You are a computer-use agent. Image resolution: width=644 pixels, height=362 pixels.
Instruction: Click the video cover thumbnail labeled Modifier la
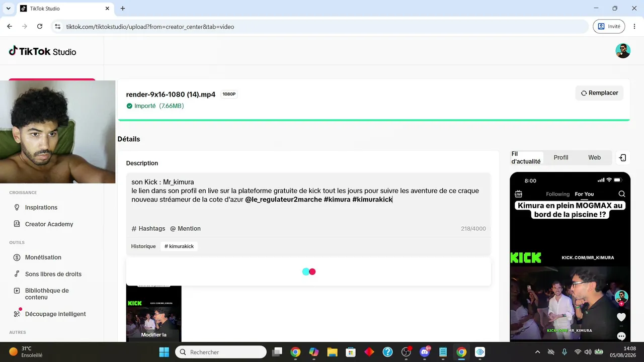[154, 314]
